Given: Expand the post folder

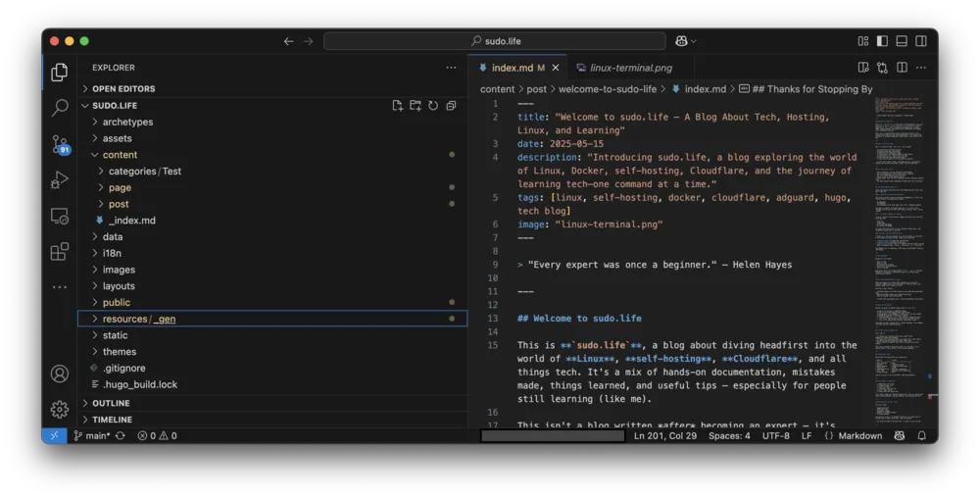Looking at the screenshot, I should [x=272, y=204].
